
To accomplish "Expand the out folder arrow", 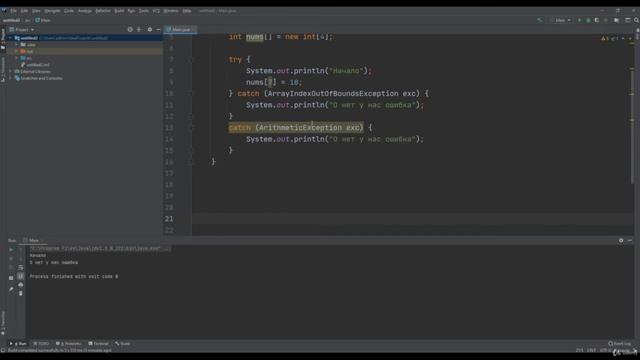I will click(17, 51).
